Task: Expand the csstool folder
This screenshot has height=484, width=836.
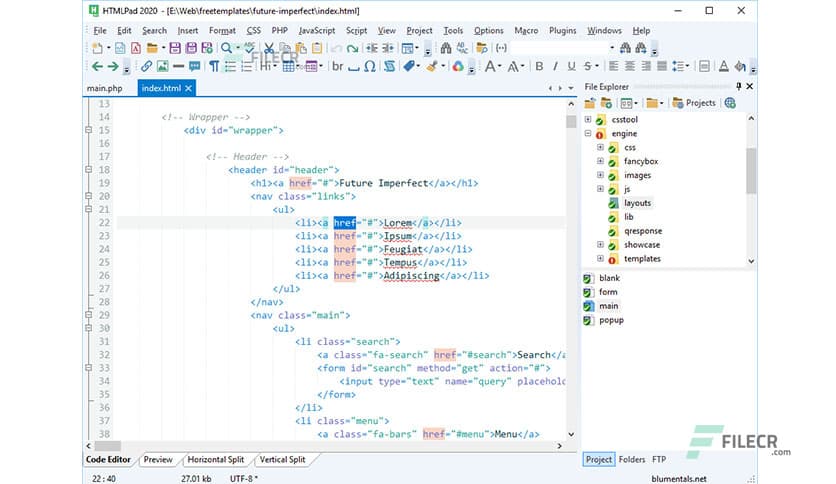Action: coord(588,119)
